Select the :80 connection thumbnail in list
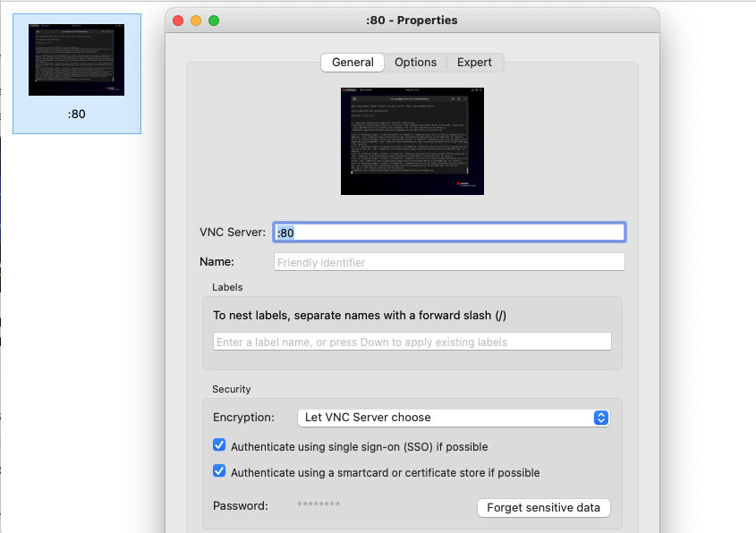This screenshot has width=756, height=533. coord(76,60)
